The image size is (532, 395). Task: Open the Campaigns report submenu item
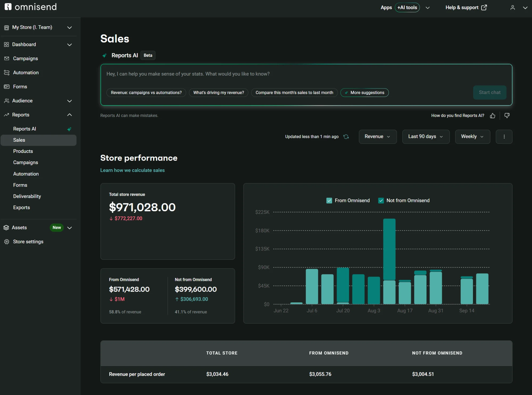tap(26, 162)
